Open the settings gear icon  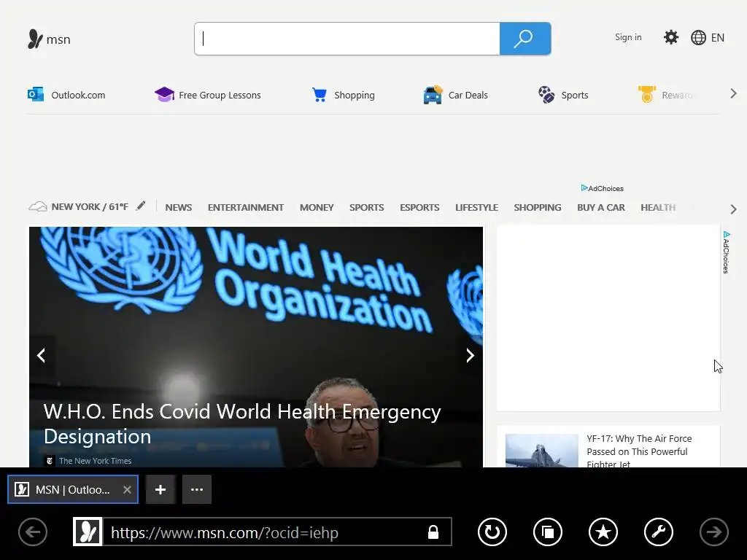pos(671,37)
